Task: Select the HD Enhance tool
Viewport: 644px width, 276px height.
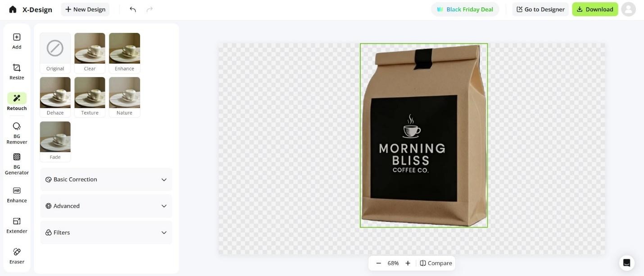Action: click(x=17, y=195)
